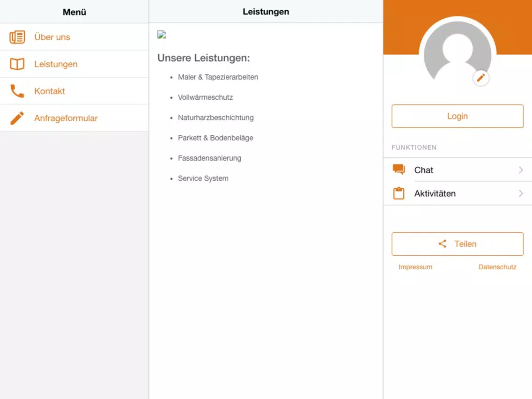The width and height of the screenshot is (532, 399).
Task: Click the phone icon beside Kontakt
Action: (17, 91)
